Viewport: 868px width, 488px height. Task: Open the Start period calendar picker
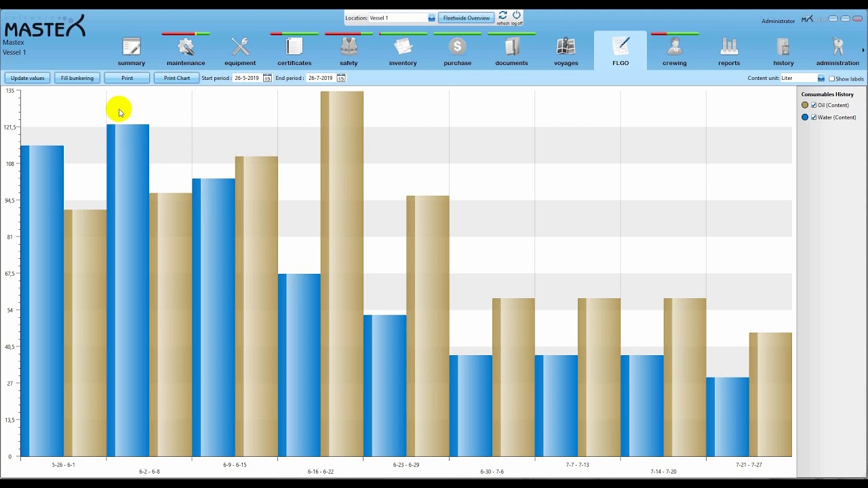coord(267,79)
